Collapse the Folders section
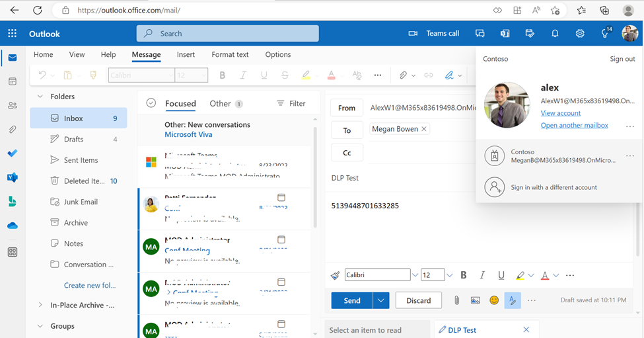Screen dimensions: 644x338 (40, 96)
